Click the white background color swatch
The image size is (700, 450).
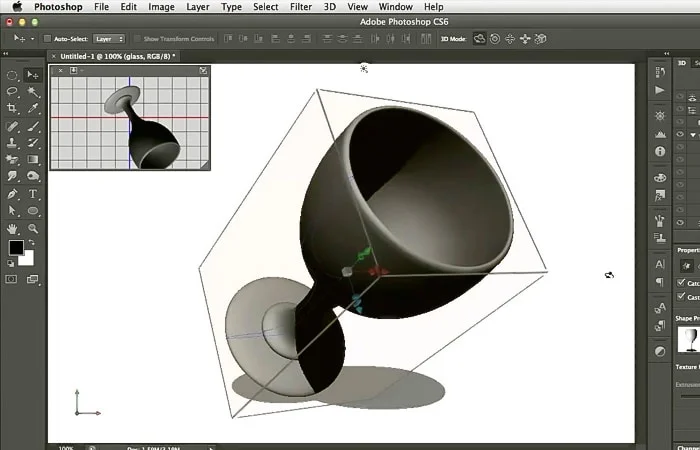(x=28, y=259)
